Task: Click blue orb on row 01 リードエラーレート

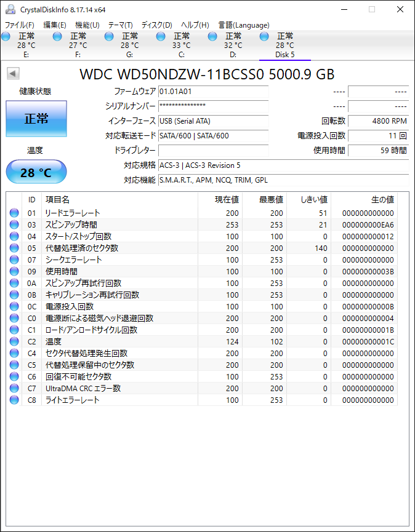Action: point(14,213)
